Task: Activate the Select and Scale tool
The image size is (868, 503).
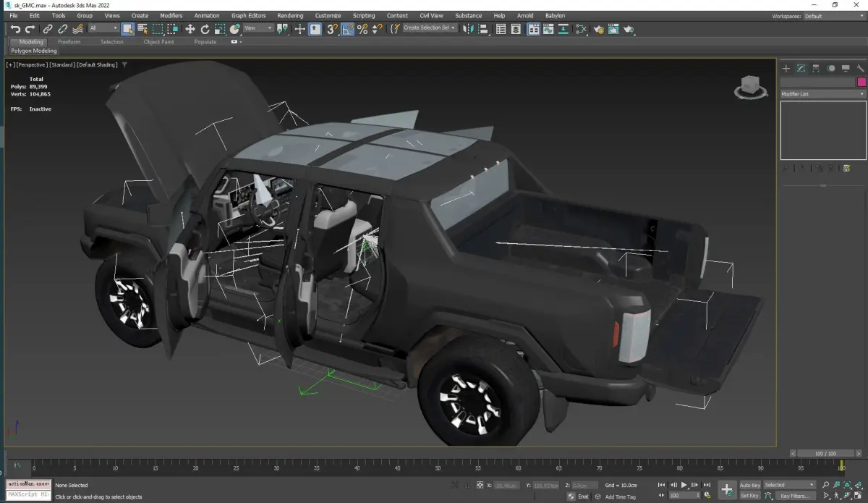Action: (220, 29)
